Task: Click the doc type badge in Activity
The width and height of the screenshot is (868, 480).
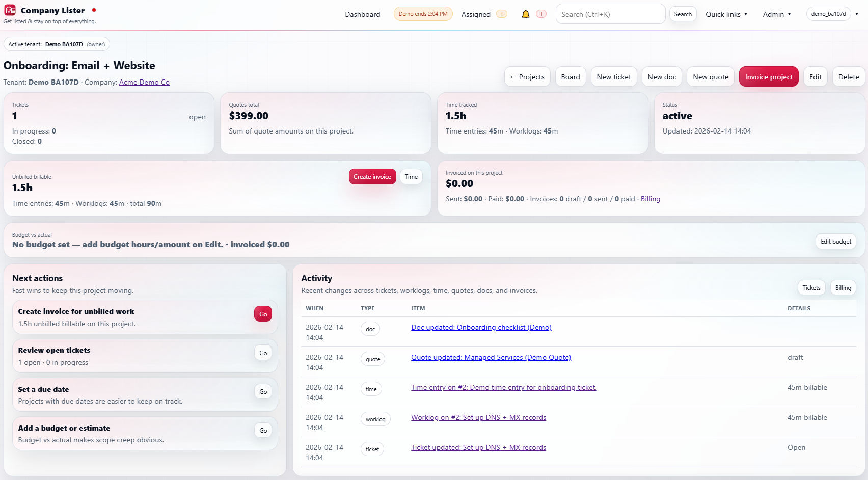Action: point(370,329)
